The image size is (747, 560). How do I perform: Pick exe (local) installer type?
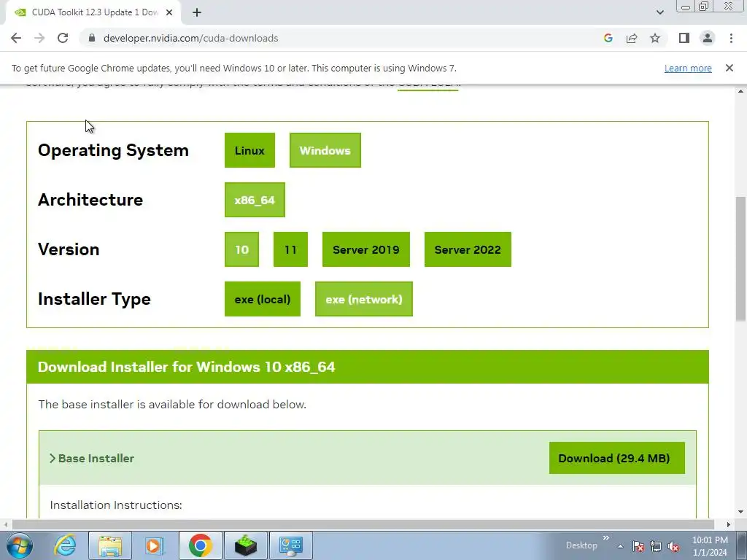click(x=263, y=299)
